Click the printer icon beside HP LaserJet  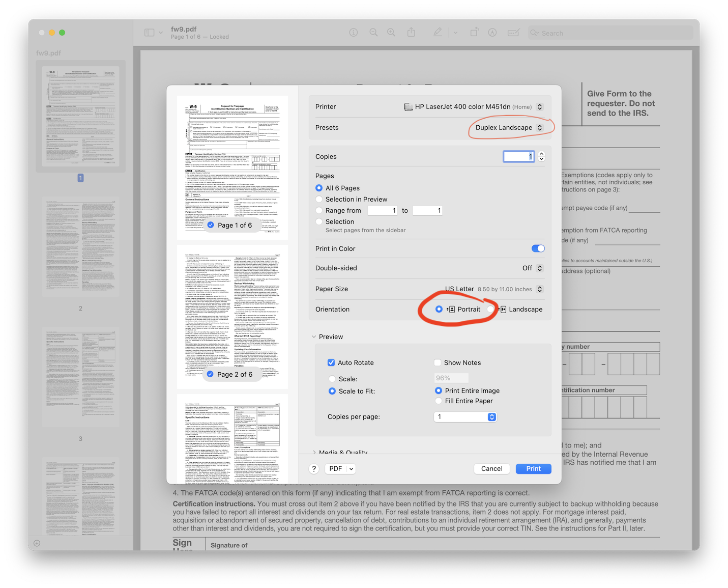(x=408, y=107)
